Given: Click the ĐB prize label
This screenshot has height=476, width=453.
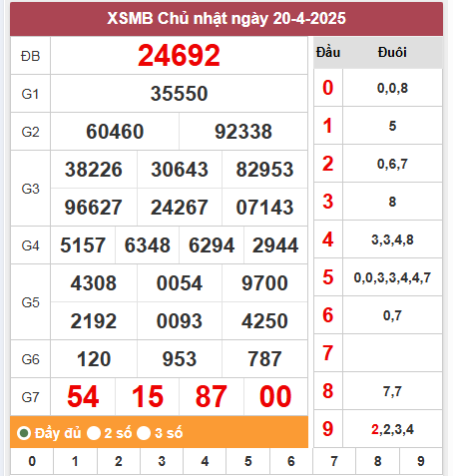Looking at the screenshot, I should pyautogui.click(x=30, y=56).
